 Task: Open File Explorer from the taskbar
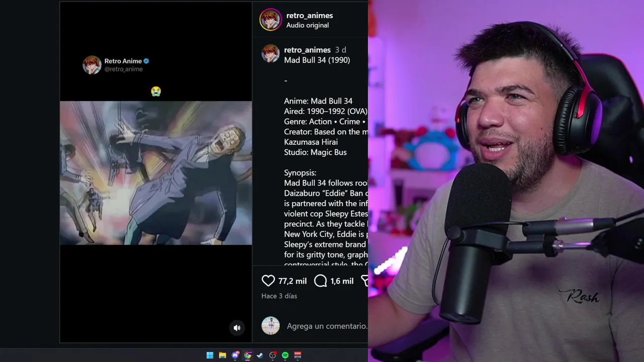point(222,355)
